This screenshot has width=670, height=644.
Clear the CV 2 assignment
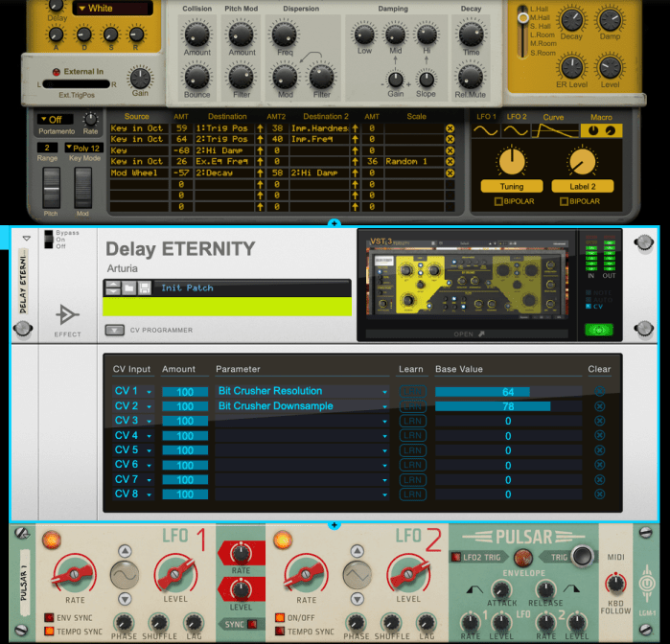(599, 406)
